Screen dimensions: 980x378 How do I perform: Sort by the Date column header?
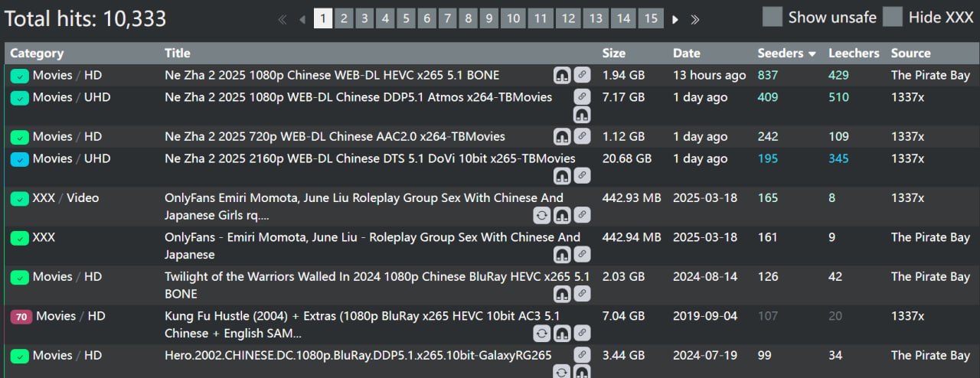[x=687, y=53]
